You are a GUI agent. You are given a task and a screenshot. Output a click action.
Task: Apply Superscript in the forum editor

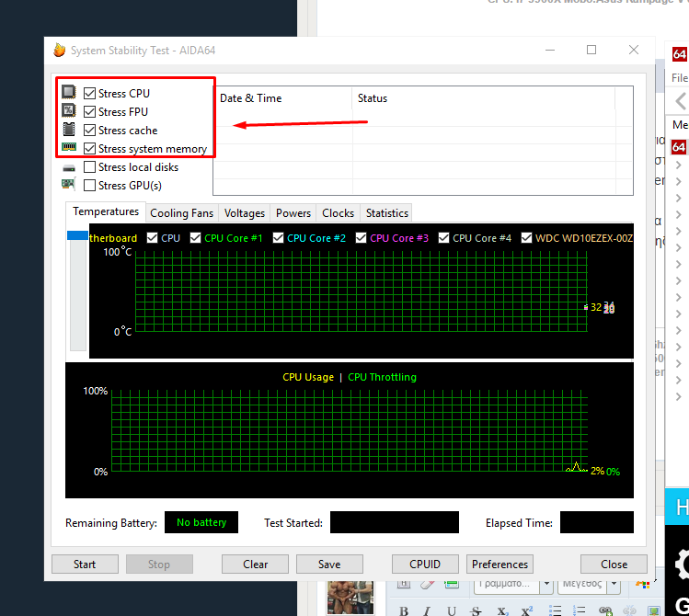(527, 610)
